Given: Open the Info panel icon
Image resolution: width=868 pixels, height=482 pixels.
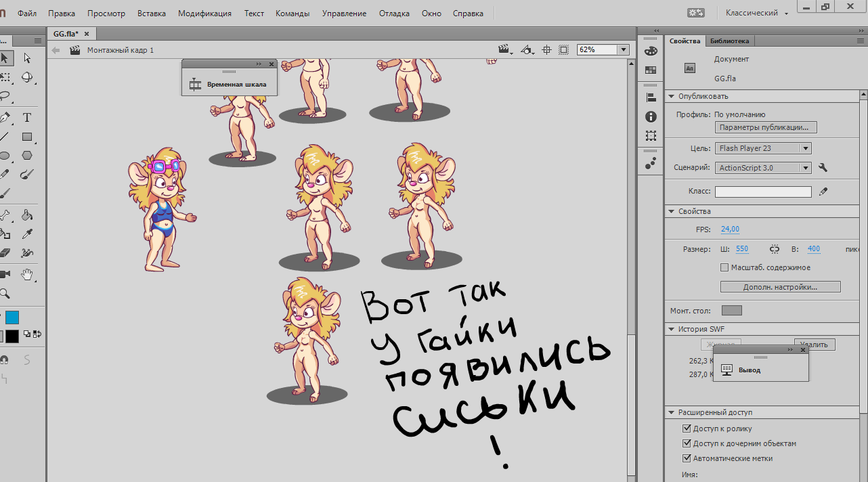Looking at the screenshot, I should pyautogui.click(x=651, y=116).
